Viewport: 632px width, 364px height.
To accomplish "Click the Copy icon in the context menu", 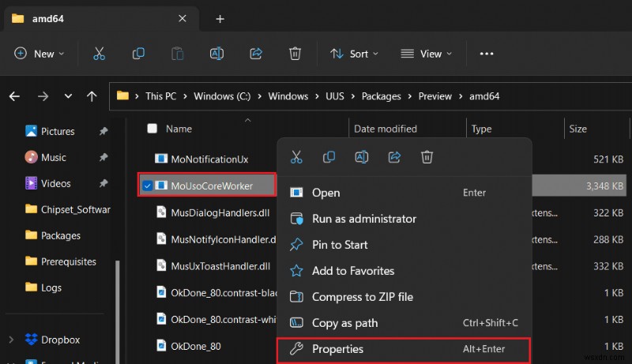I will [x=329, y=157].
